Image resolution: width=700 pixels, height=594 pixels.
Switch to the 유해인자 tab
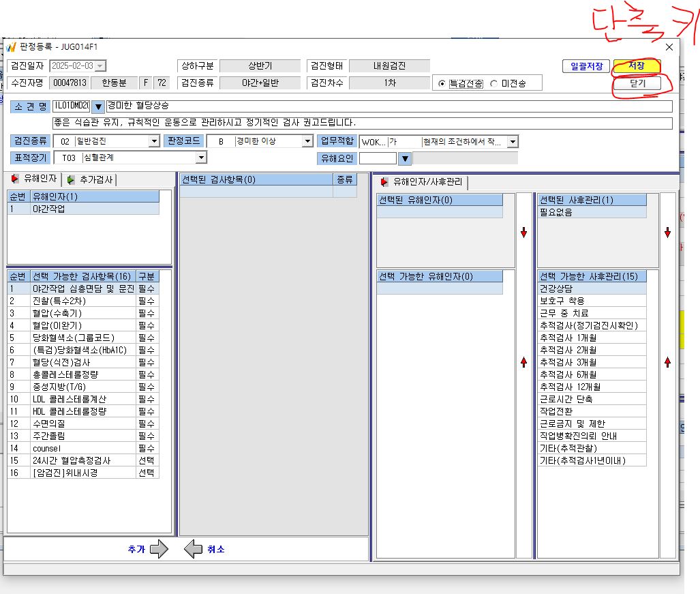34,179
